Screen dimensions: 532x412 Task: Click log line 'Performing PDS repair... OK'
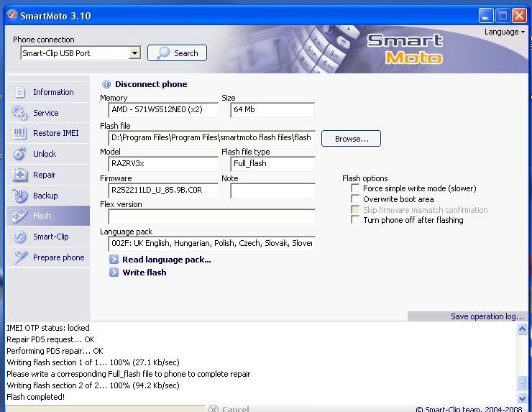coord(55,351)
